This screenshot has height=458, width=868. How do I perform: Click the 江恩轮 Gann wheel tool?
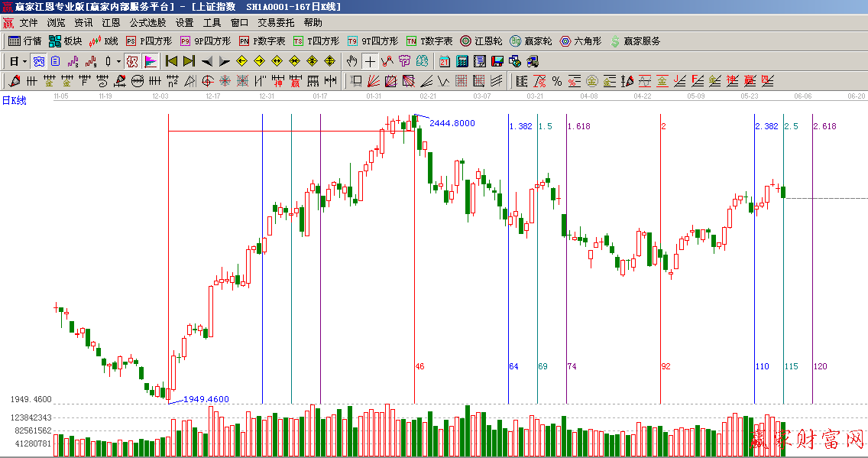pyautogui.click(x=481, y=41)
